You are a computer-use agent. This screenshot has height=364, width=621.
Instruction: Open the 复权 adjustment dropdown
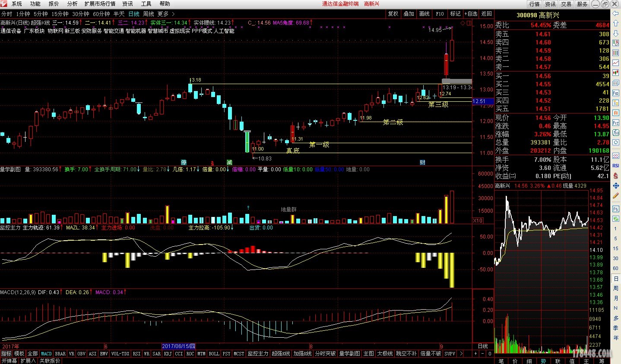[x=393, y=14]
